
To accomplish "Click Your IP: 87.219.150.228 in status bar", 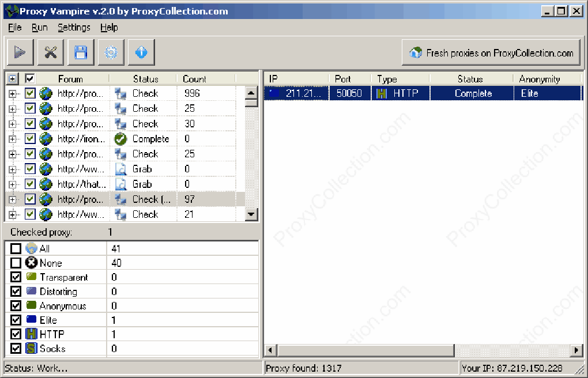I will coord(512,368).
